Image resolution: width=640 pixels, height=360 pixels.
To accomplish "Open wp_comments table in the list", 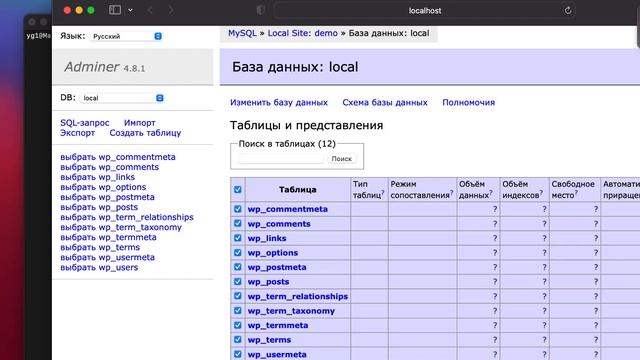I will (x=279, y=224).
